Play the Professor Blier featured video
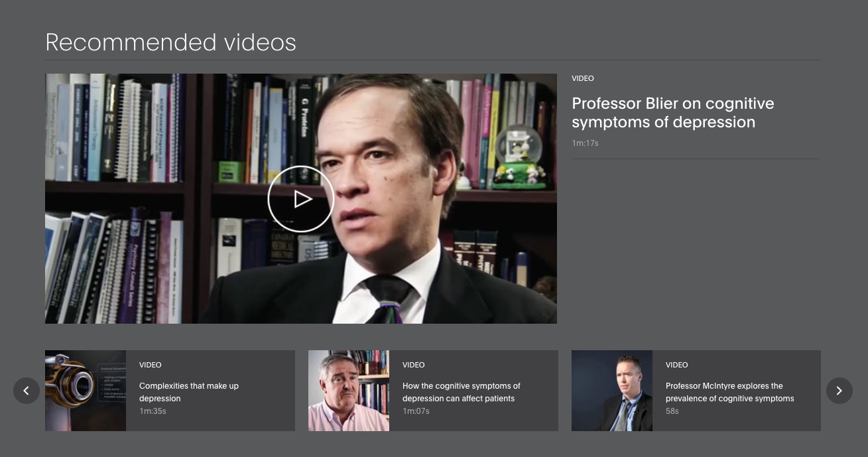Image resolution: width=868 pixels, height=457 pixels. pos(300,199)
